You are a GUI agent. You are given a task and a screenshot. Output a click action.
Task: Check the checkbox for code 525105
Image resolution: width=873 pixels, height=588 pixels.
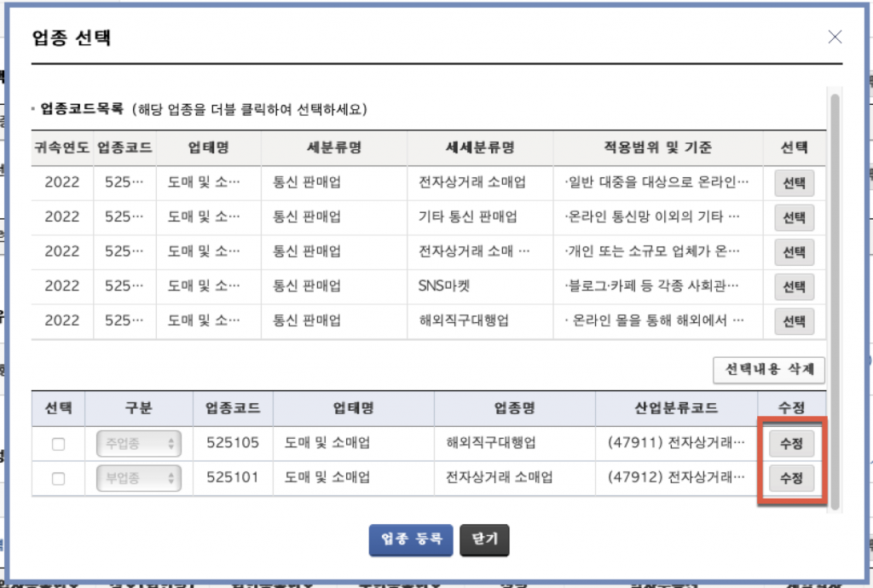coord(58,444)
